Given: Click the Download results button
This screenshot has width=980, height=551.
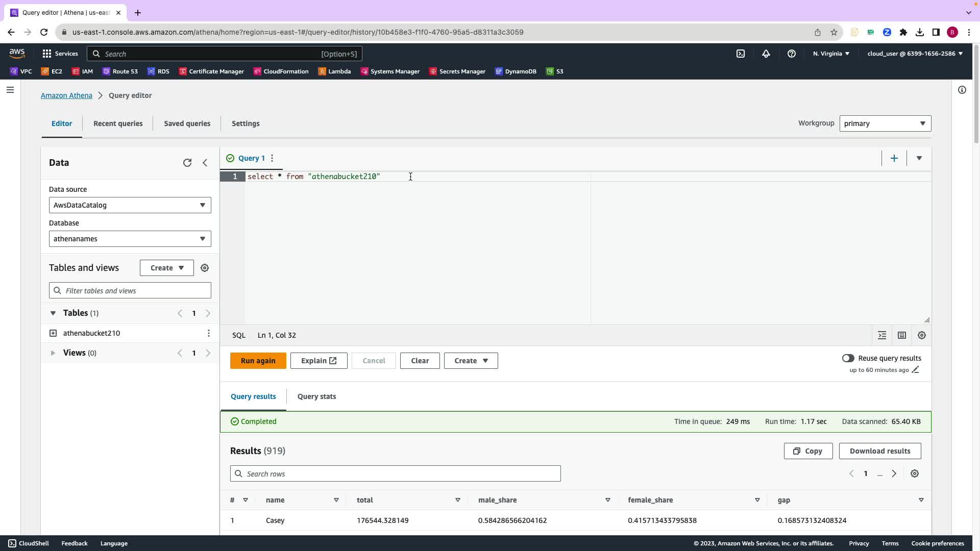Looking at the screenshot, I should 879,451.
